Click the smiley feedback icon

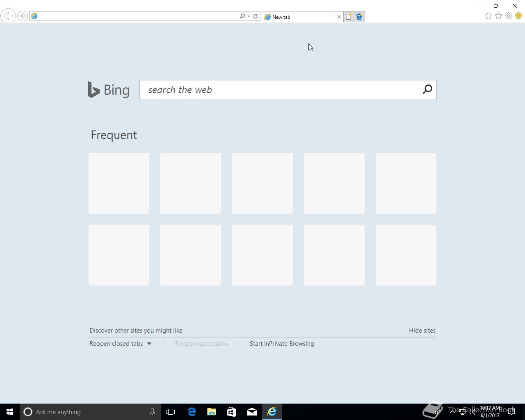(x=518, y=16)
